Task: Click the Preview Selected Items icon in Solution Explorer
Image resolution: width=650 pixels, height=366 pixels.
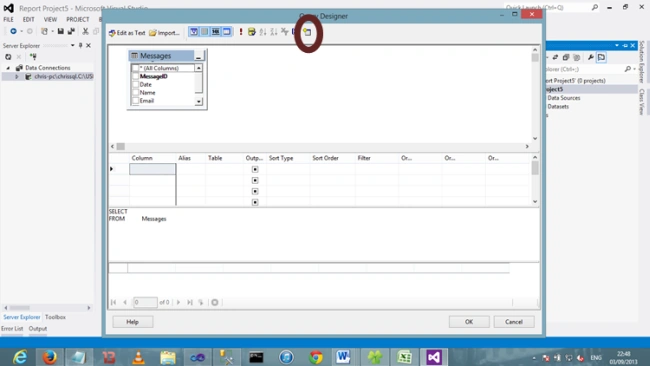Action: [x=601, y=57]
